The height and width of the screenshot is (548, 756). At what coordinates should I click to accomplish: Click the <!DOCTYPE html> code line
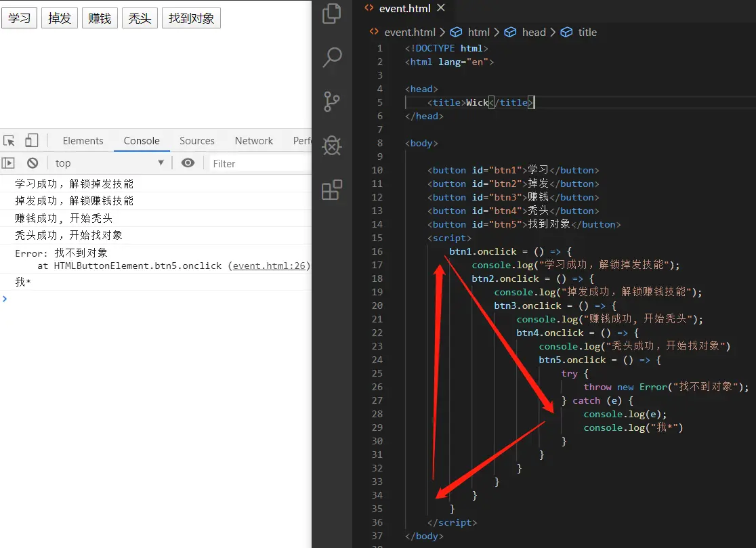click(x=446, y=48)
